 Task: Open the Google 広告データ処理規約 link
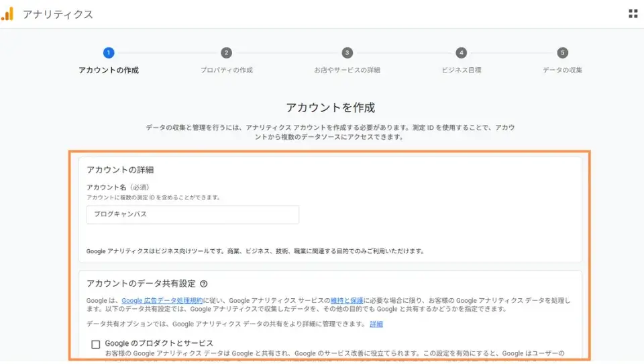click(162, 301)
